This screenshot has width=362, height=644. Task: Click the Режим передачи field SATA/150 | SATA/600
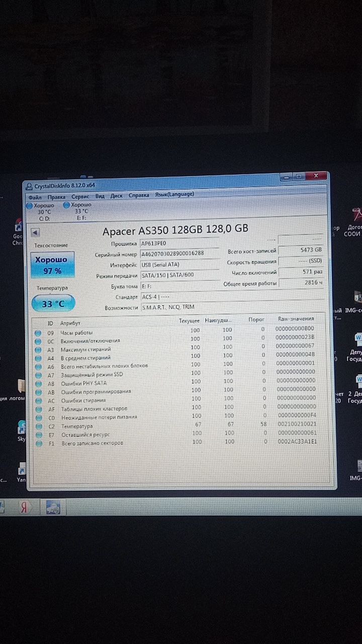tap(179, 276)
